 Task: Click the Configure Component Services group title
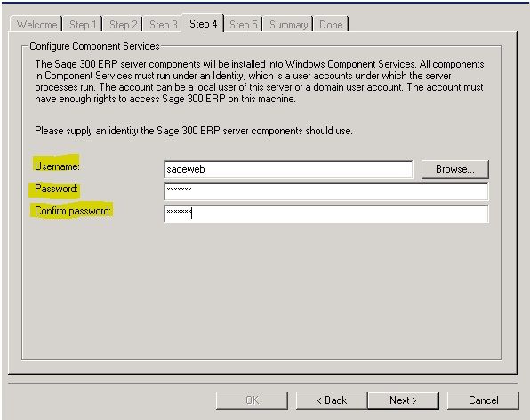(94, 46)
